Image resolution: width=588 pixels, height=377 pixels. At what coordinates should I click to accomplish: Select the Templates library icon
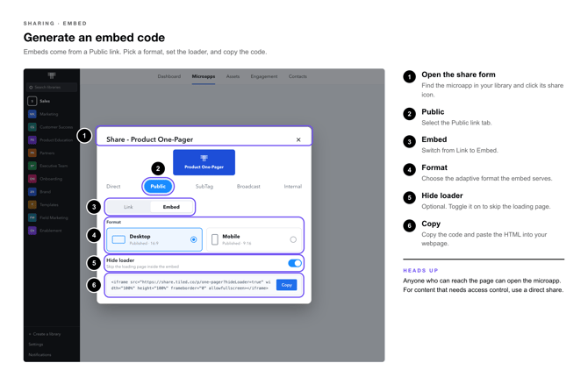32,204
